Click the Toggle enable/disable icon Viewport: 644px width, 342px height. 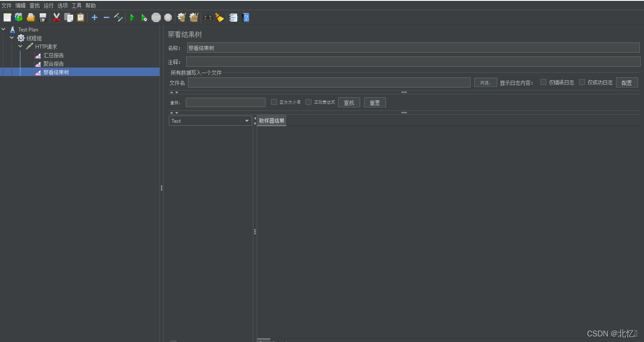(x=118, y=17)
